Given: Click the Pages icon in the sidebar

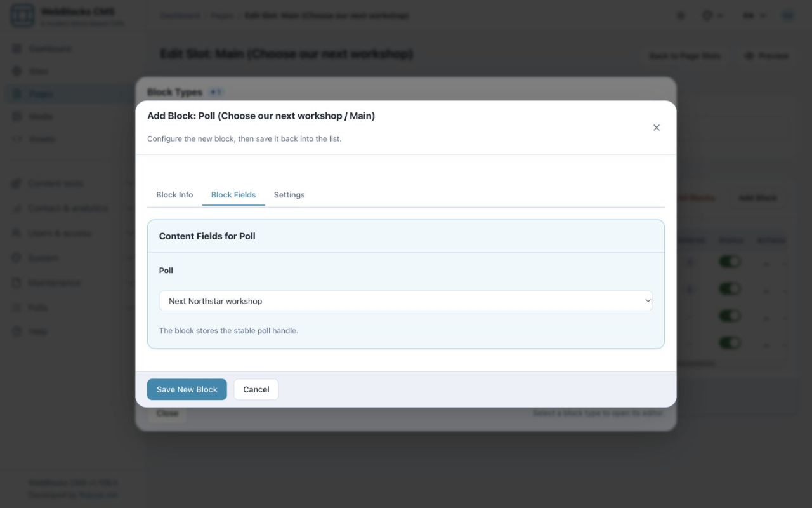Looking at the screenshot, I should (17, 94).
